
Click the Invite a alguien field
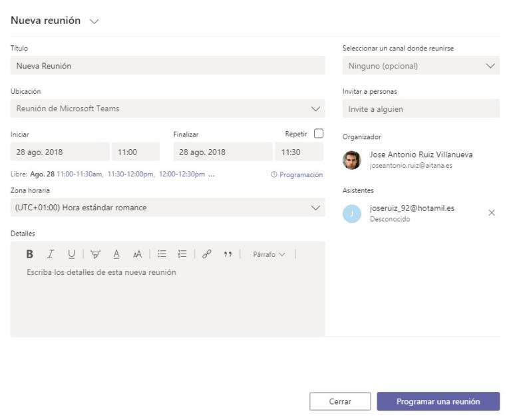421,109
